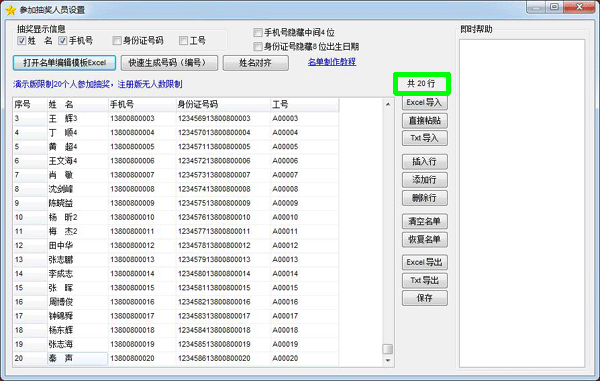Click inside the 即时帮助 text area

click(x=522, y=203)
